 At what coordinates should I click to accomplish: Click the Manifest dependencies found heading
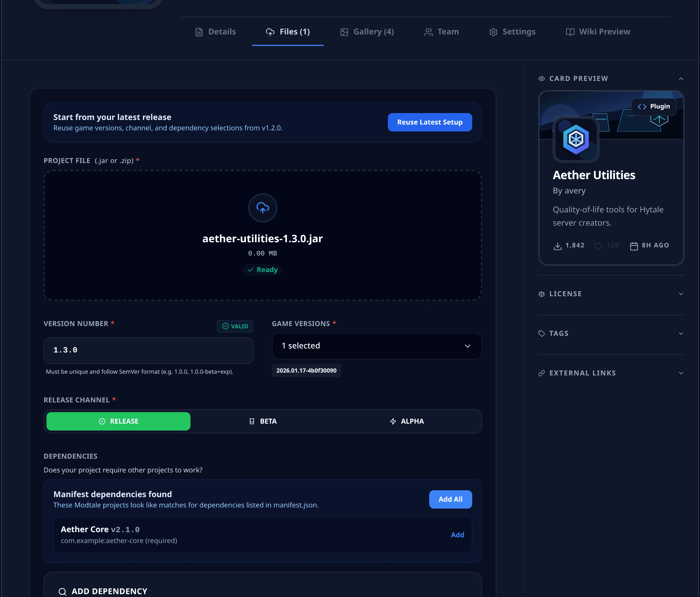click(112, 494)
